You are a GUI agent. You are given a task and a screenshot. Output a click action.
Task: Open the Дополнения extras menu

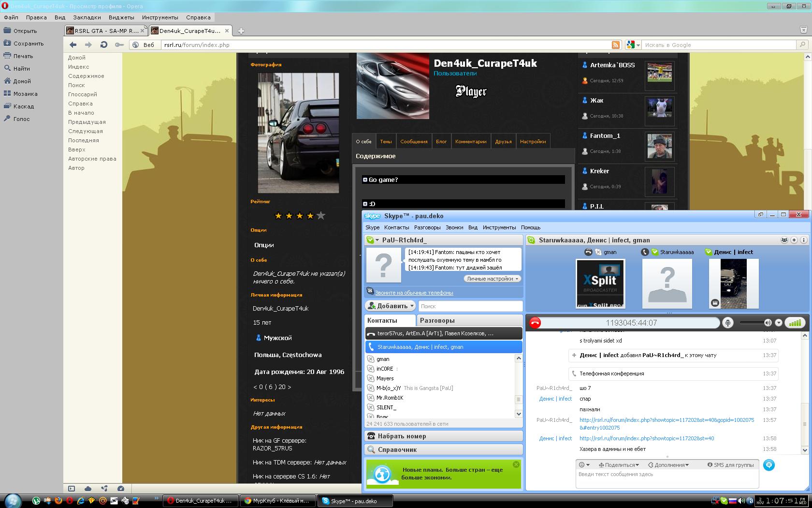click(x=668, y=465)
